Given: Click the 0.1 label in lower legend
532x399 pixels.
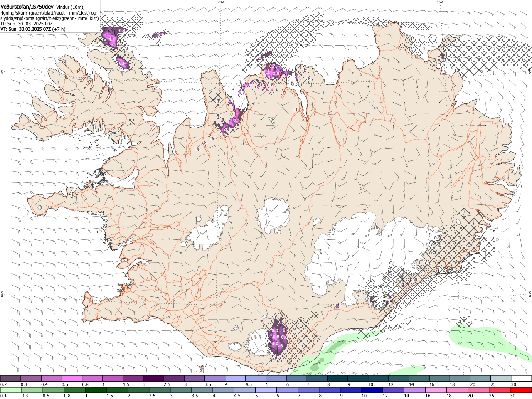Looking at the screenshot, I should point(3,396).
